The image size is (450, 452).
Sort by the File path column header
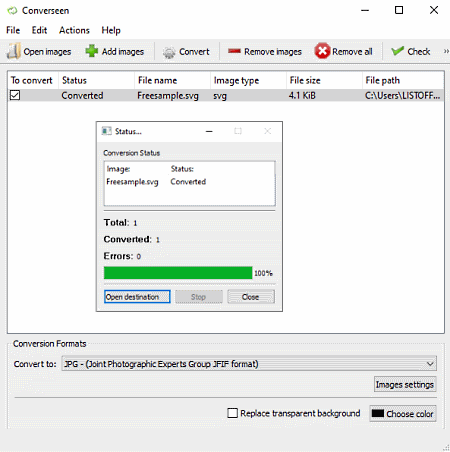403,80
